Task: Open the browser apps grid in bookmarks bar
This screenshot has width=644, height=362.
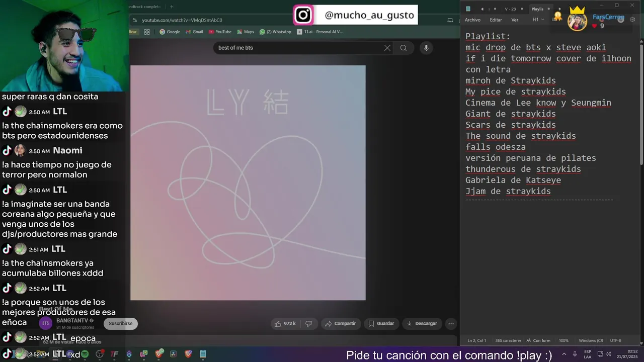Action: tap(147, 32)
